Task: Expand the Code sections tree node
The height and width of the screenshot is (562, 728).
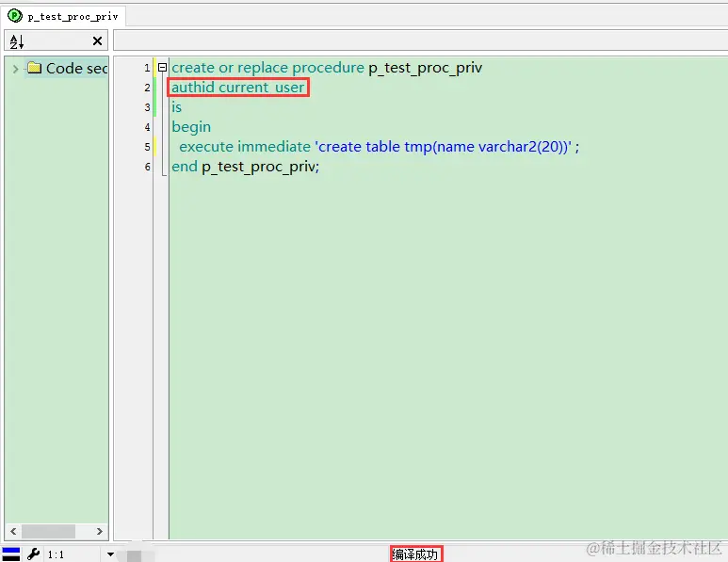Action: tap(15, 69)
